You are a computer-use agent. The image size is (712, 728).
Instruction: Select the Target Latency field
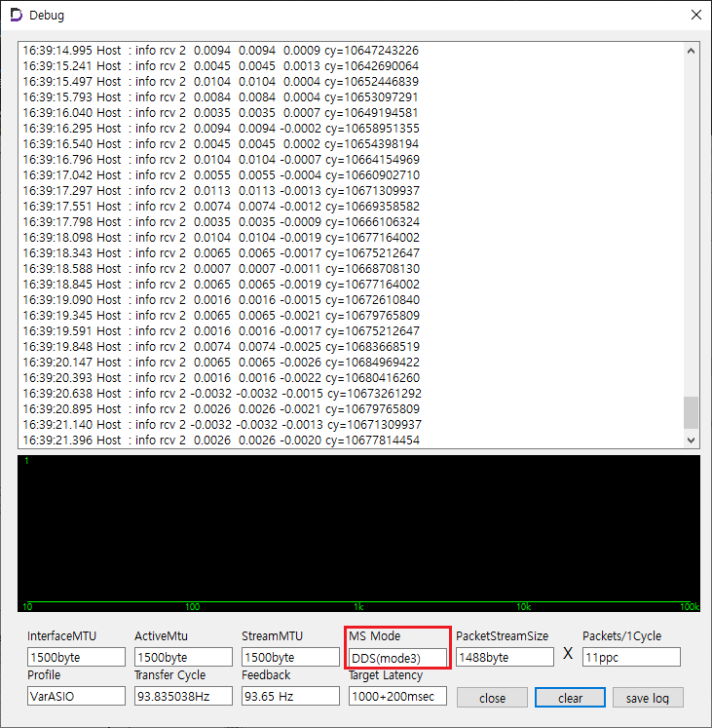click(x=397, y=696)
